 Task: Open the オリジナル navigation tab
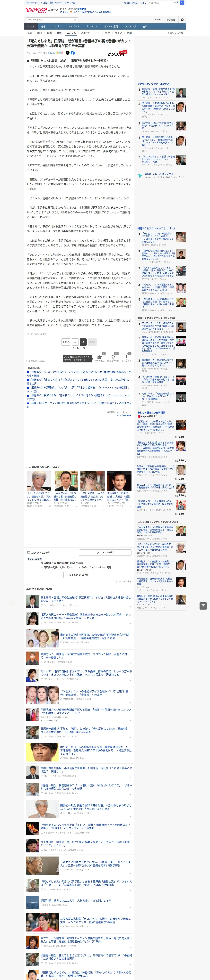[92, 27]
